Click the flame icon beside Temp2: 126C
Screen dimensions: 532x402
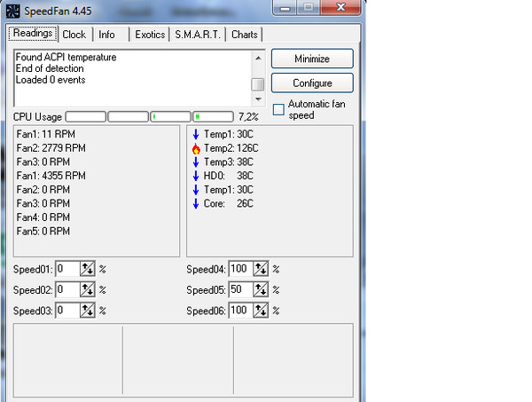[x=196, y=148]
